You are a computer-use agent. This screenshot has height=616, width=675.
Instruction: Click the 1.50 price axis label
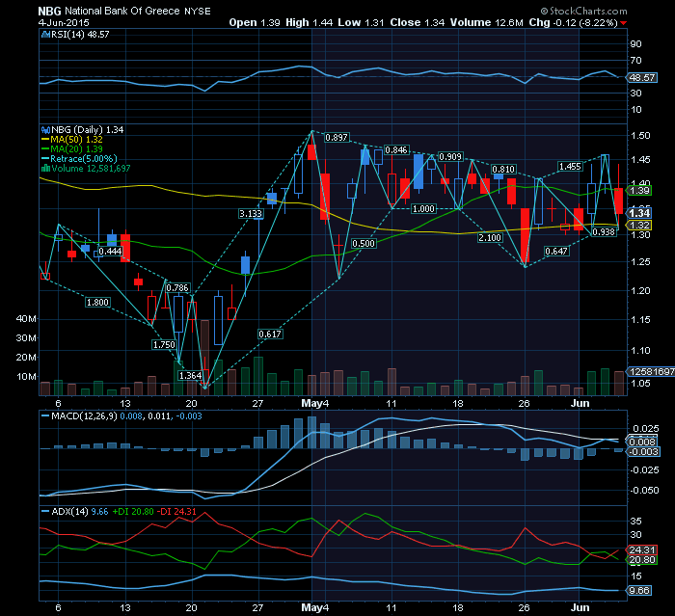coord(640,136)
